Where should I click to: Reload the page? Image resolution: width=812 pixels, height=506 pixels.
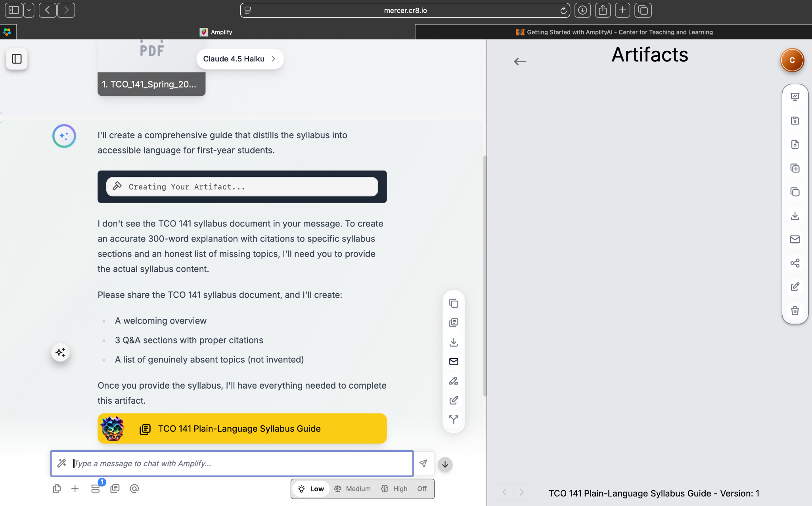click(563, 10)
